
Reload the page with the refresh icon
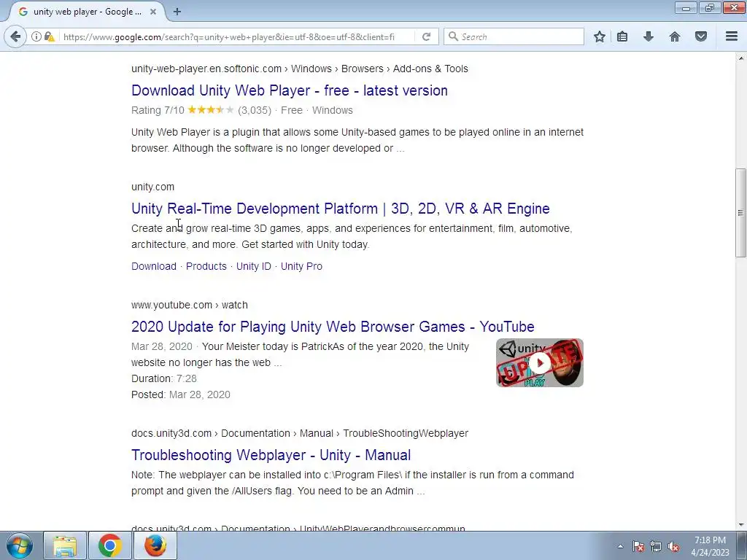[x=426, y=36]
